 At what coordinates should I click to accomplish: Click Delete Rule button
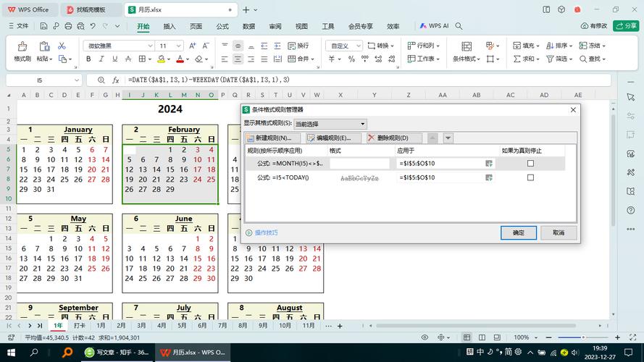click(x=393, y=138)
